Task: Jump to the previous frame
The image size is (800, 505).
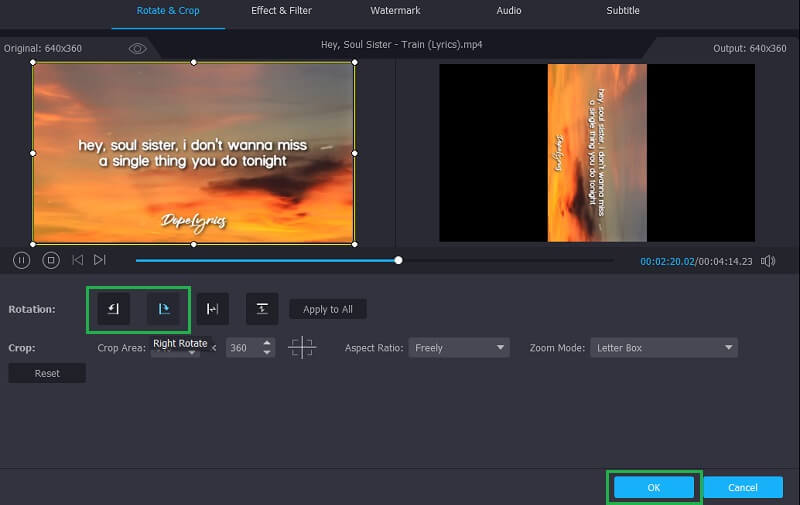Action: click(77, 260)
